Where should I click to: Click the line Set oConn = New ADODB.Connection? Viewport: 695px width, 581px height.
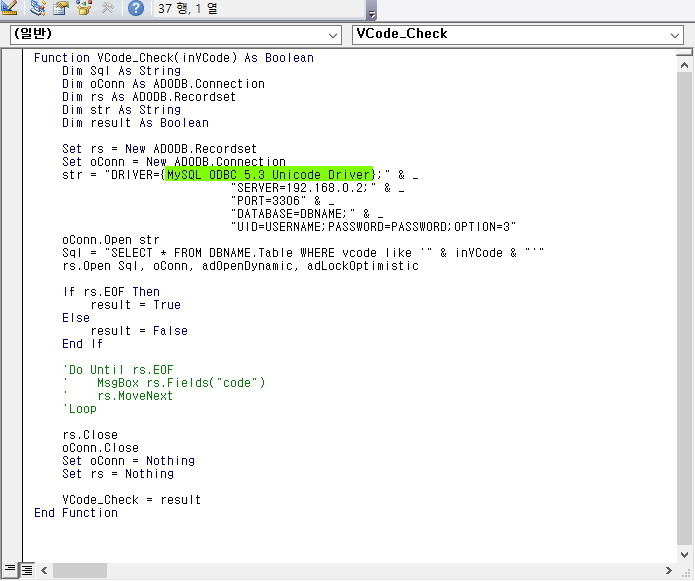174,161
